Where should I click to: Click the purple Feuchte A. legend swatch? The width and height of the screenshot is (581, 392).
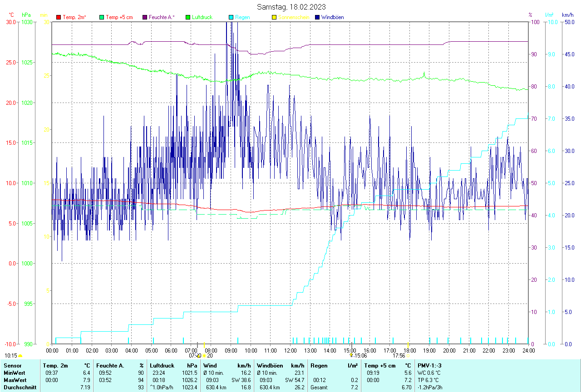[145, 17]
